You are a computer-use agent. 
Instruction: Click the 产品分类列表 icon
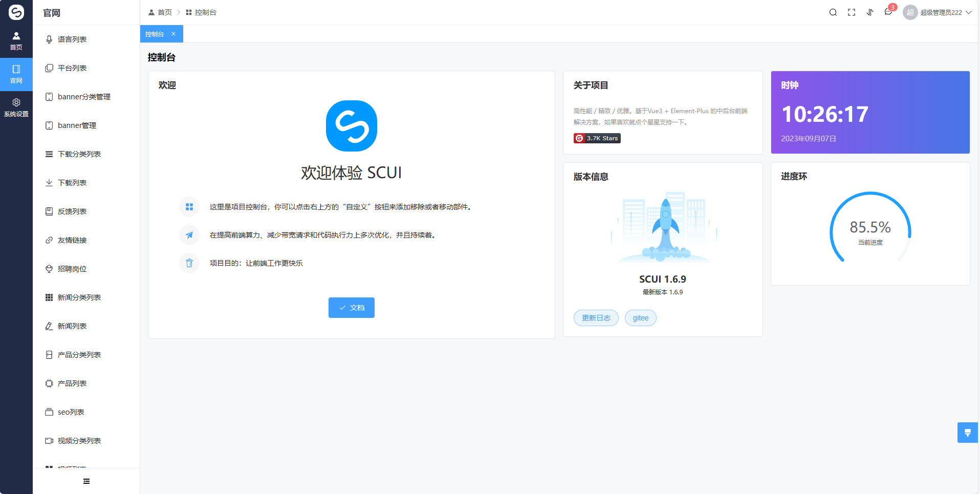click(x=49, y=355)
